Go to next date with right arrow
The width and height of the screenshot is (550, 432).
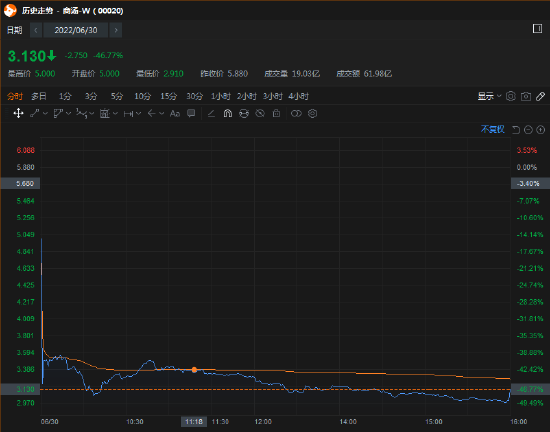116,30
